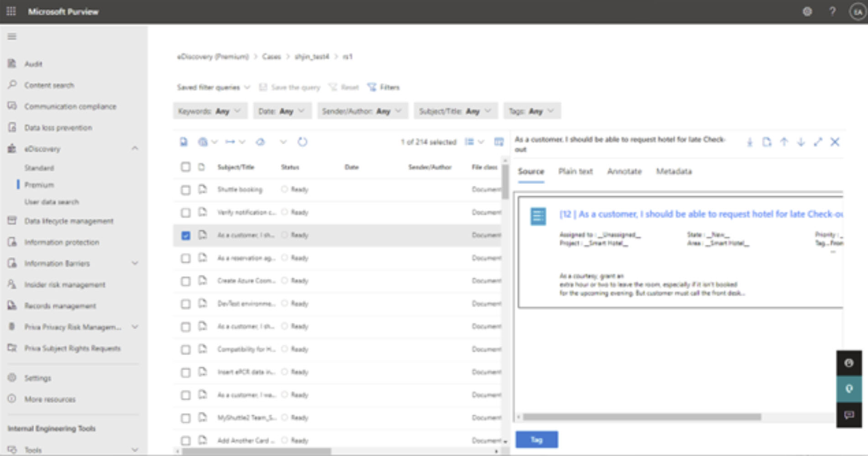The width and height of the screenshot is (868, 456).
Task: Expand the Tools section chevron
Action: (x=135, y=450)
